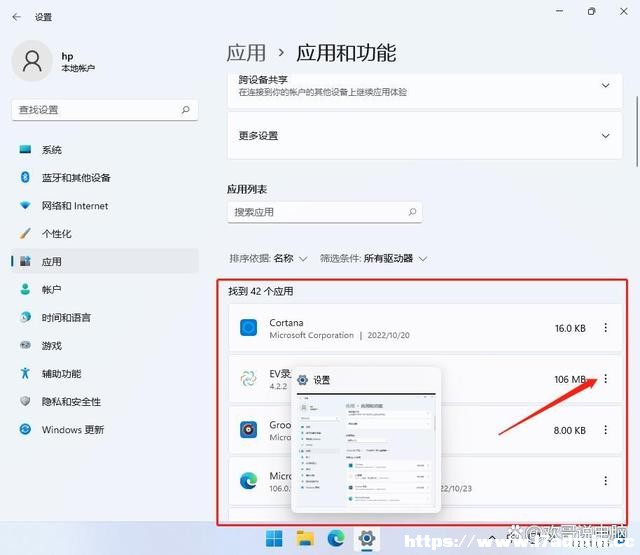Click the 16.0 KB size value
Screen dimensions: 640x555
point(570,328)
